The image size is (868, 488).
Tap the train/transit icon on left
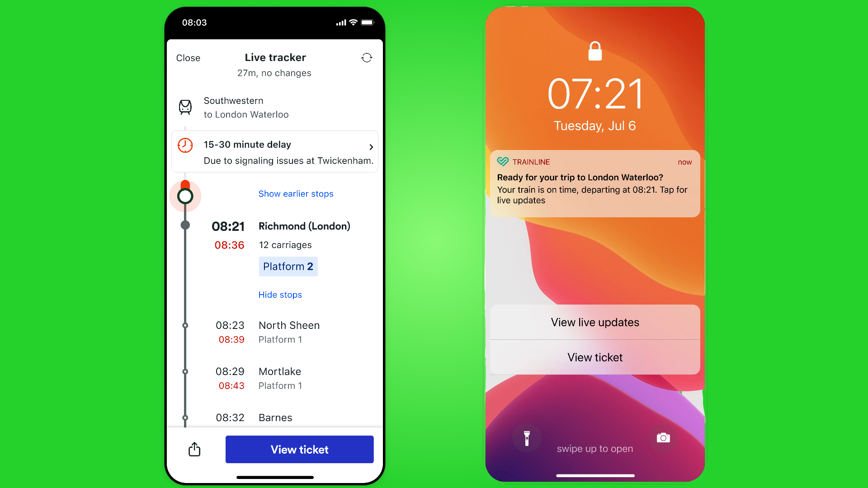pos(186,107)
